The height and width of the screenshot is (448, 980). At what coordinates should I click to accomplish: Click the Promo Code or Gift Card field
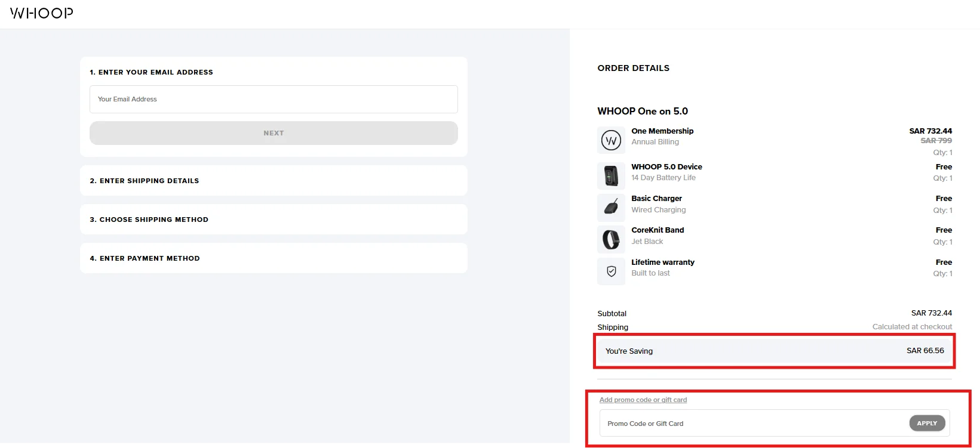(x=752, y=424)
